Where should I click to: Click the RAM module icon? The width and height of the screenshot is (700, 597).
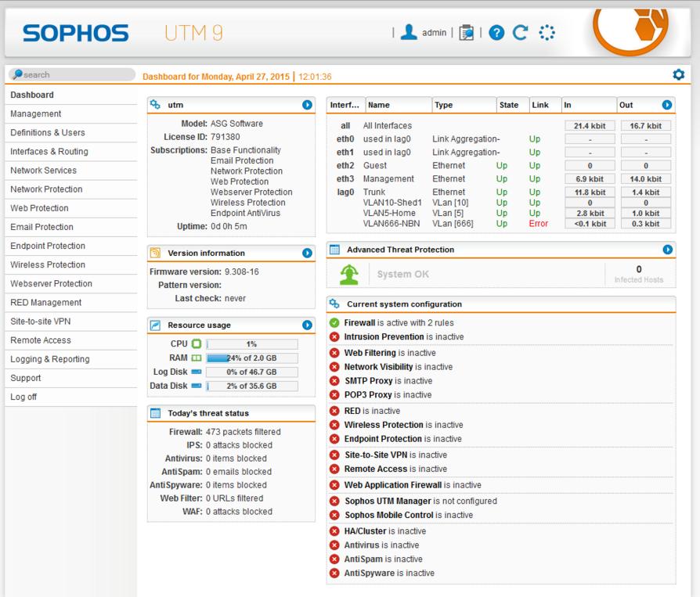(x=197, y=358)
